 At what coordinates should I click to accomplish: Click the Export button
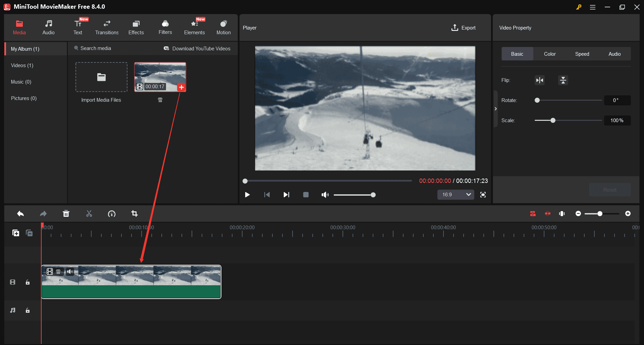[x=464, y=28]
